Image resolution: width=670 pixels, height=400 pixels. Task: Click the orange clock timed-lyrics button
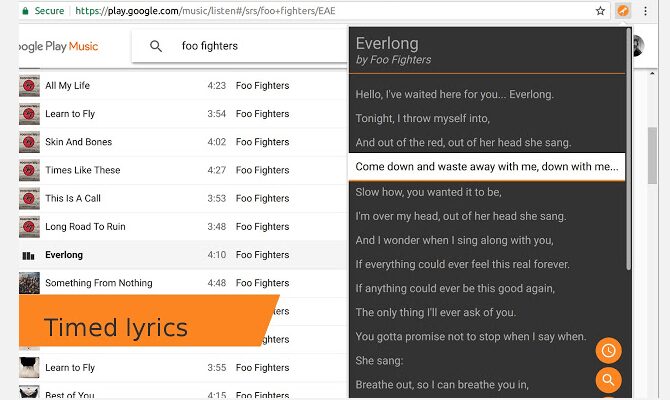click(608, 350)
